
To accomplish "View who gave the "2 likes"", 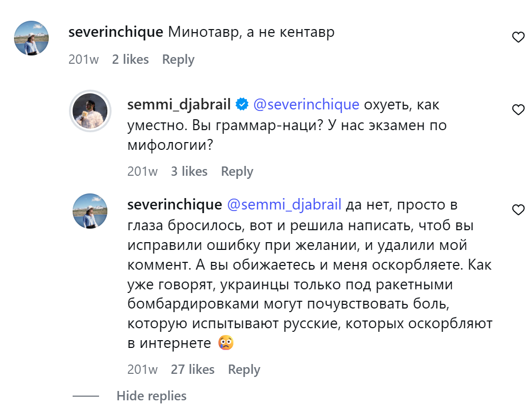I will 130,60.
